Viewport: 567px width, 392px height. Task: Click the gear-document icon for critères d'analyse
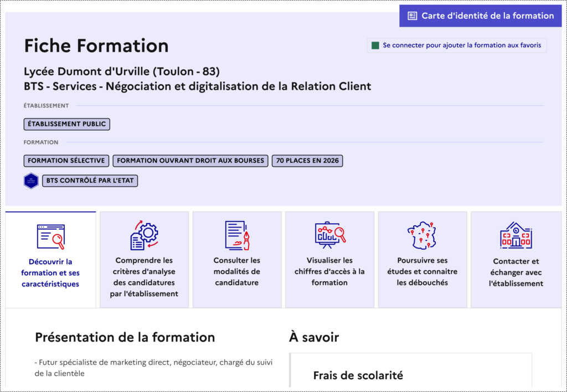pos(143,235)
